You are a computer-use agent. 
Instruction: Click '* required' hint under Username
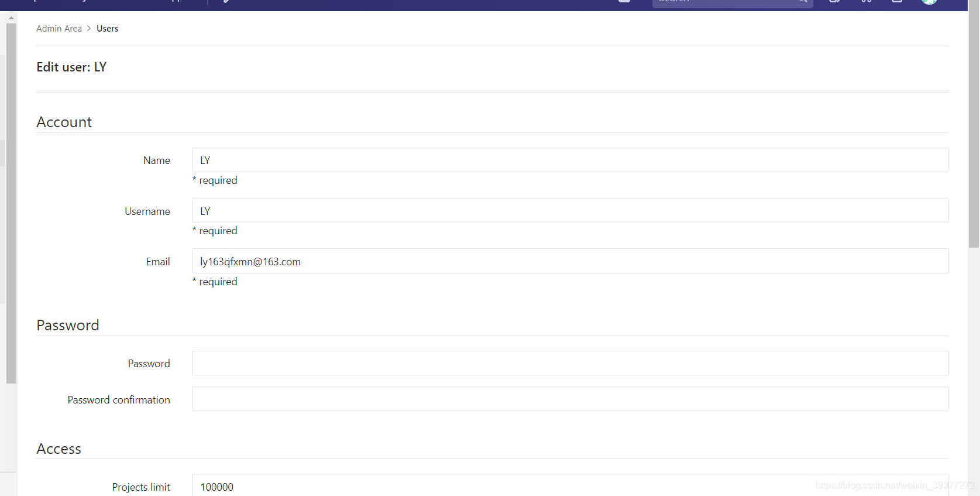(x=215, y=231)
